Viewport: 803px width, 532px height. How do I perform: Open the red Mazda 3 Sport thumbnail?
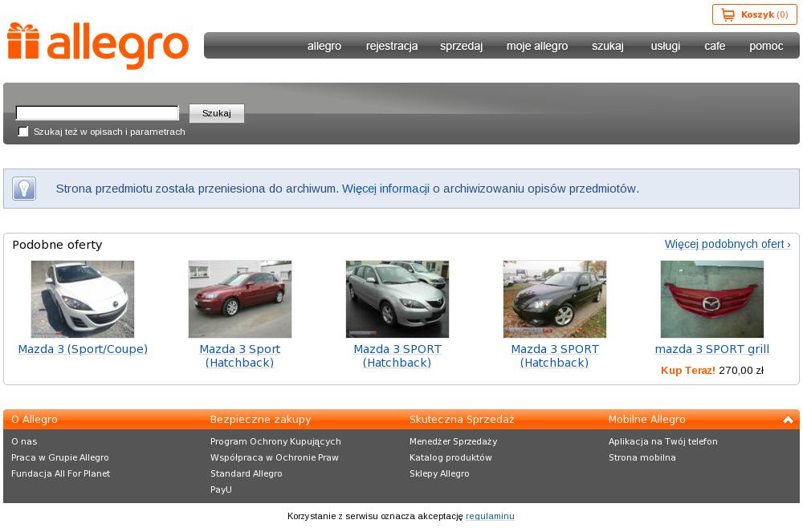pyautogui.click(x=239, y=299)
